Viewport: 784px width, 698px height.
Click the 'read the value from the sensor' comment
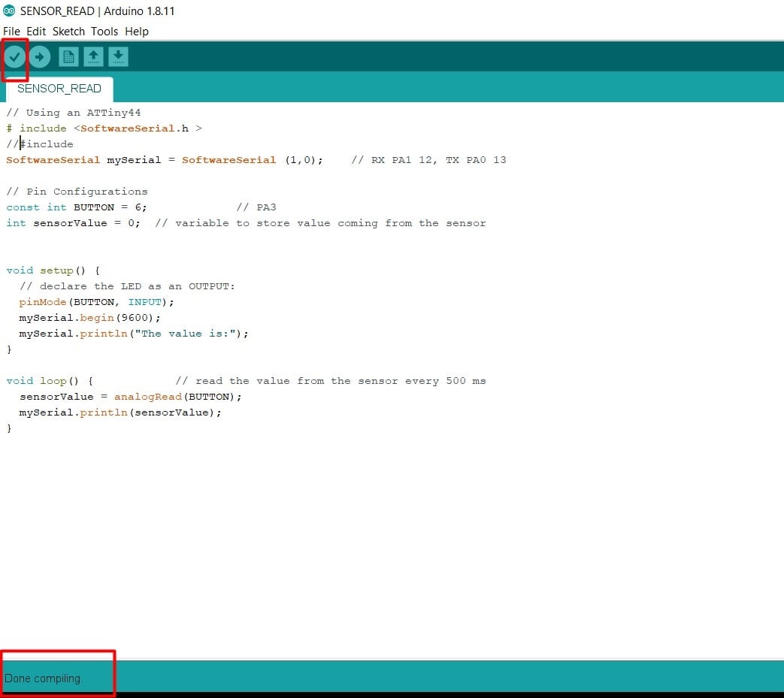(331, 381)
